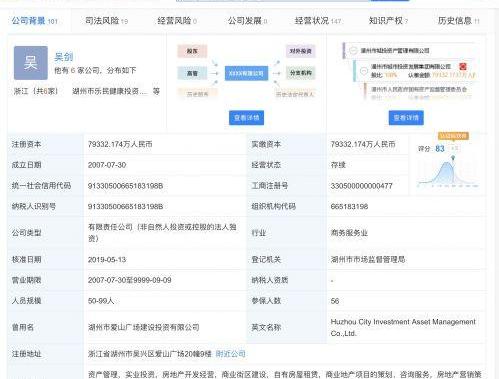Click the top company name in the equity tree
The height and width of the screenshot is (379, 499).
click(x=395, y=51)
